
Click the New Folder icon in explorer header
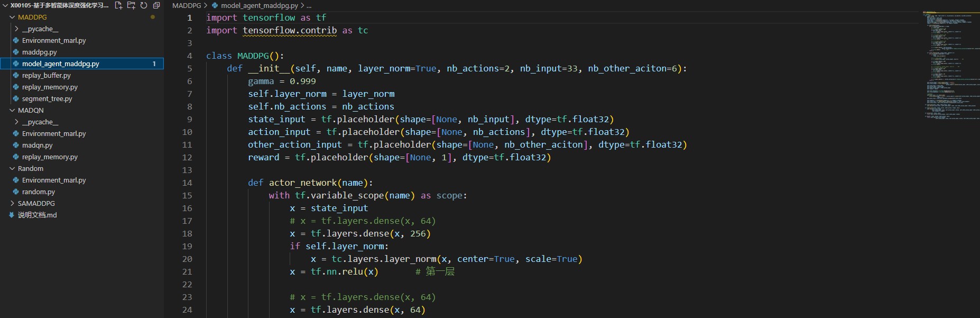coord(131,5)
